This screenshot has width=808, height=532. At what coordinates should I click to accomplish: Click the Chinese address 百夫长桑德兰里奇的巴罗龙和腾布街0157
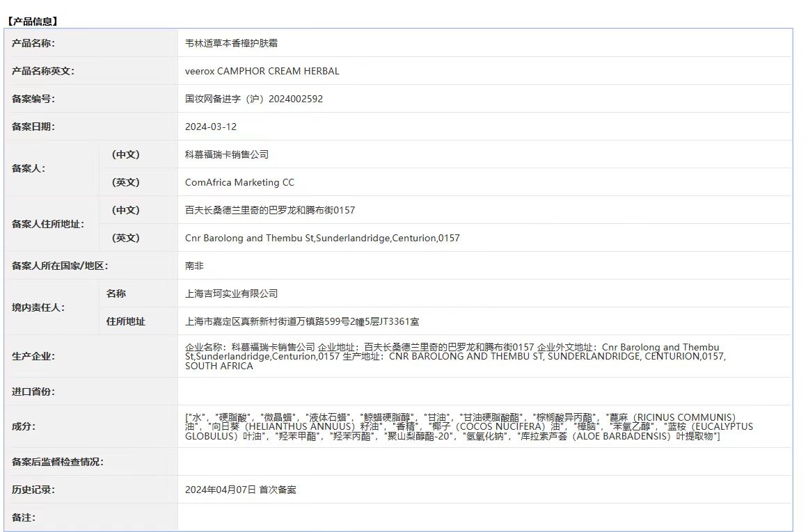tap(270, 210)
